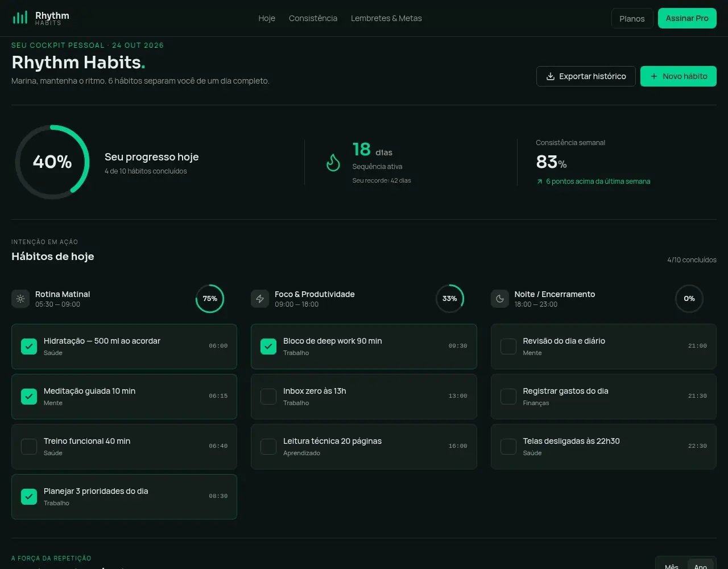The image size is (728, 569).
Task: Click the flame streak icon
Action: pyautogui.click(x=333, y=163)
